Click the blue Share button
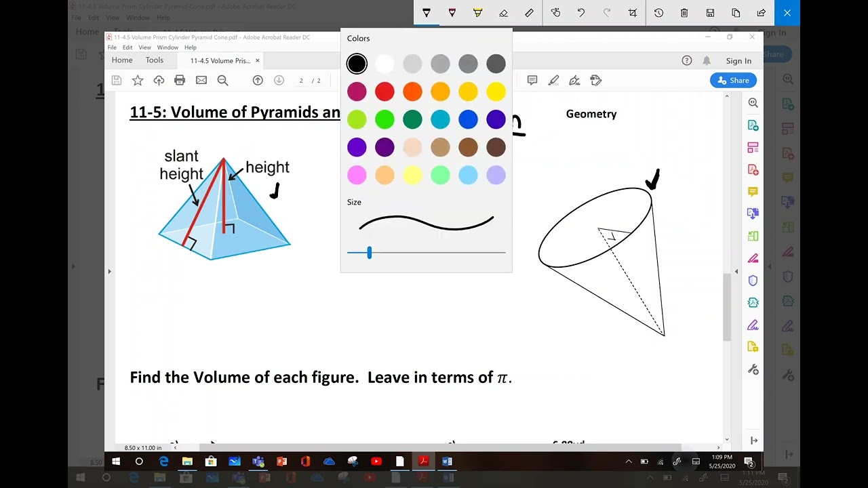 tap(734, 81)
